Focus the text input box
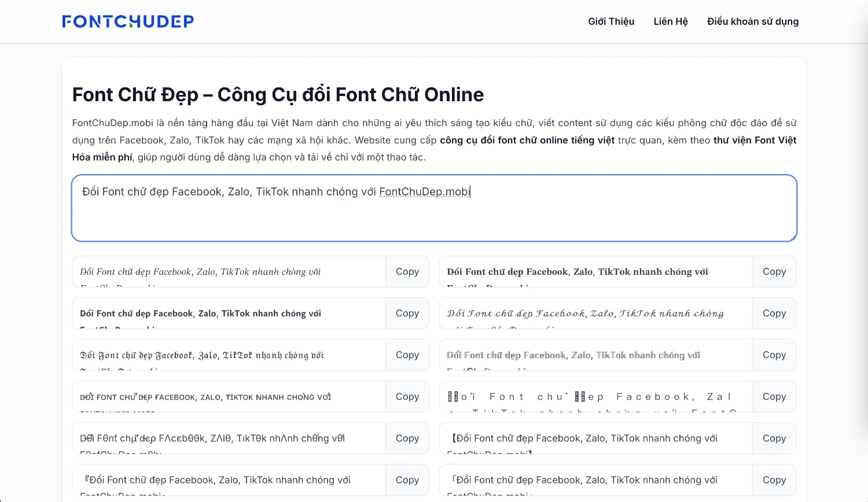This screenshot has height=502, width=868. (x=434, y=208)
